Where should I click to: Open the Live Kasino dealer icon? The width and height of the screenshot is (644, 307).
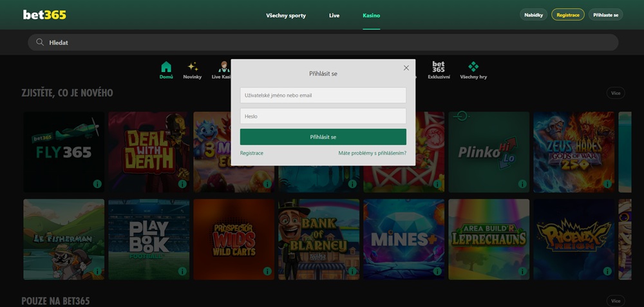click(x=224, y=67)
